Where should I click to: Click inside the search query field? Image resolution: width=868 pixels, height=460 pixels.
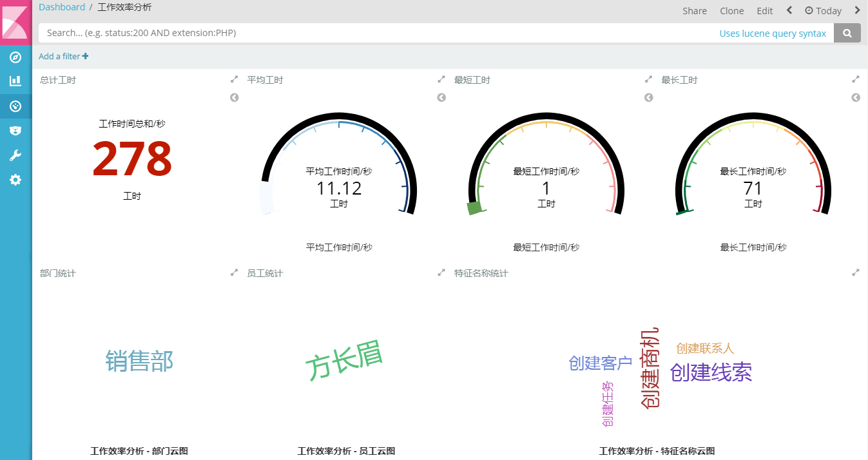coord(374,33)
